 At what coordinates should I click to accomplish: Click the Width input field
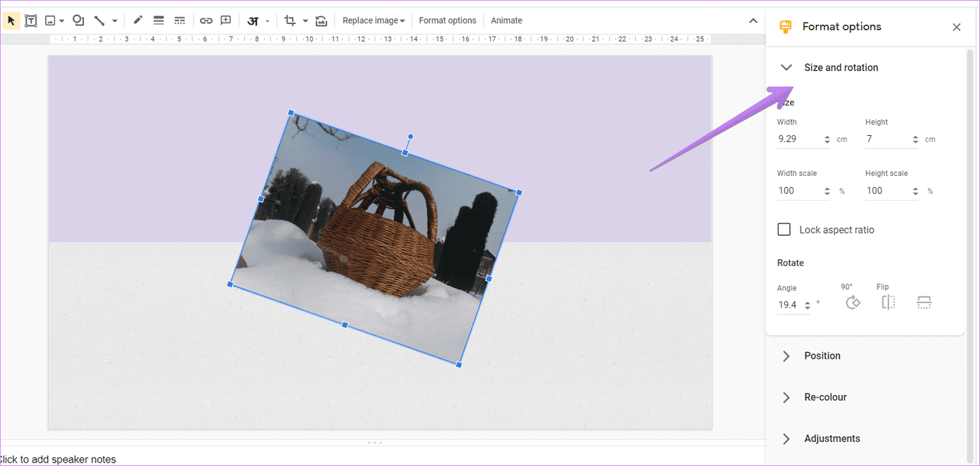click(x=799, y=139)
